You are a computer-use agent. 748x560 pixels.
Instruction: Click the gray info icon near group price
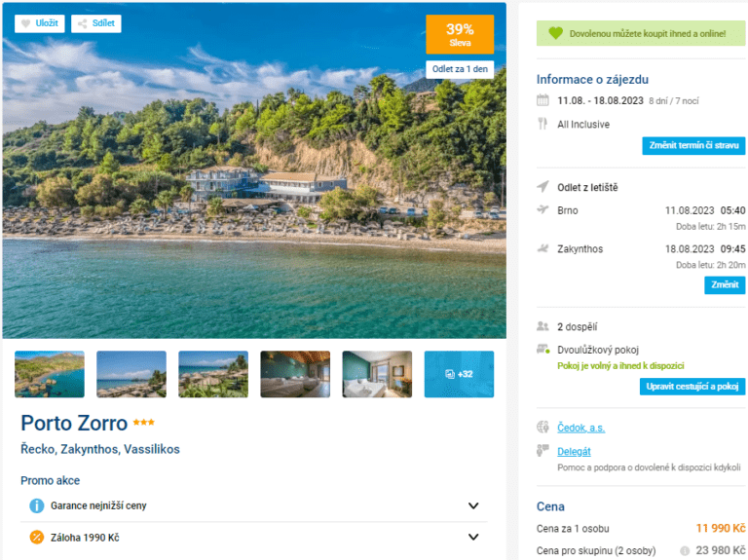(685, 550)
